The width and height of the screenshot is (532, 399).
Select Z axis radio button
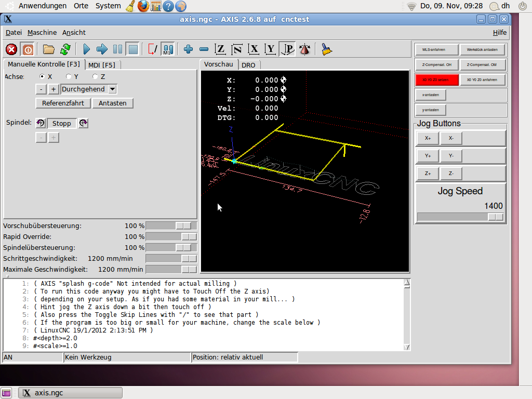(95, 76)
